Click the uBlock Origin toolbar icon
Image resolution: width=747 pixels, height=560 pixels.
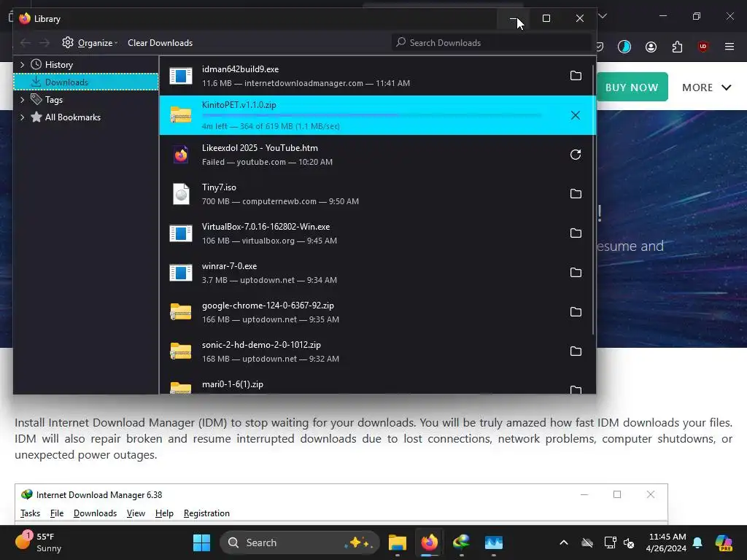click(703, 47)
